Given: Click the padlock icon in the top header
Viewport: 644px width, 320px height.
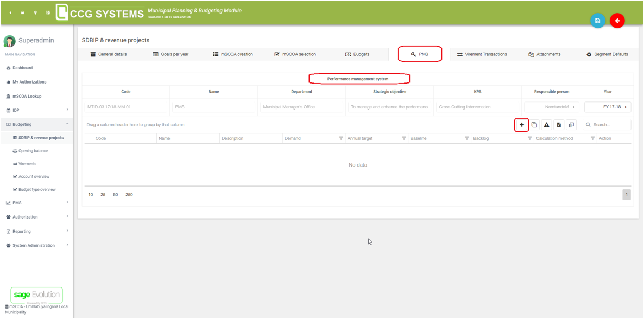Looking at the screenshot, I should [x=23, y=12].
